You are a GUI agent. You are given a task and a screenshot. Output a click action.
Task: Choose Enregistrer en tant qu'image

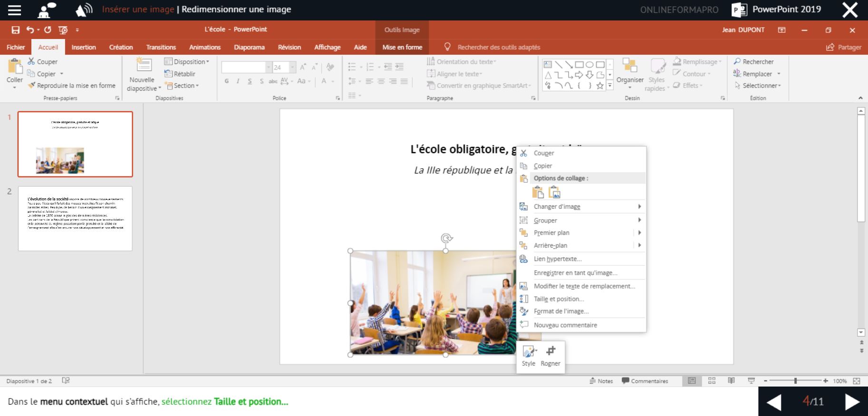coord(581,272)
